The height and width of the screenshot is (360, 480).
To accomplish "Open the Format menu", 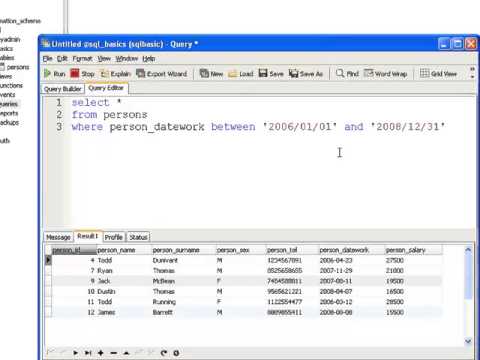I will 82,59.
